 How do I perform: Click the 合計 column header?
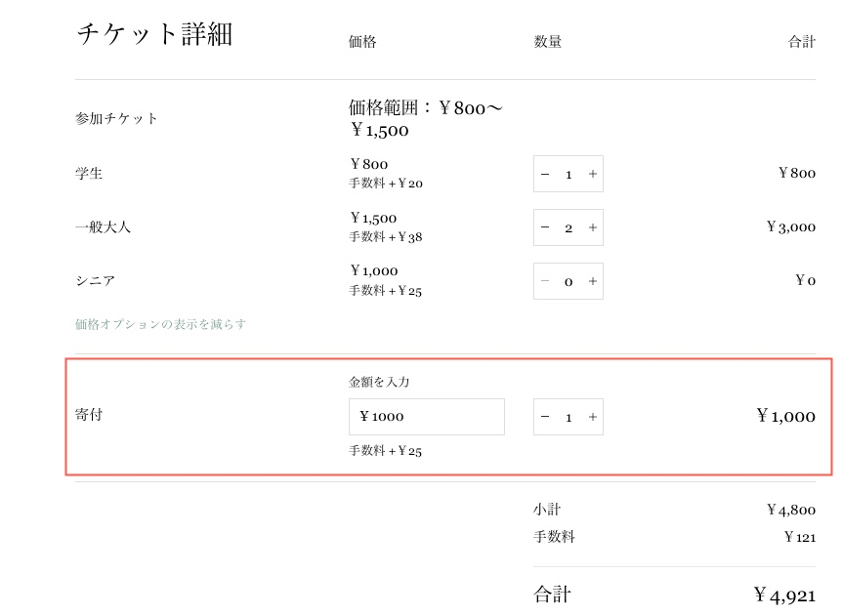[801, 42]
